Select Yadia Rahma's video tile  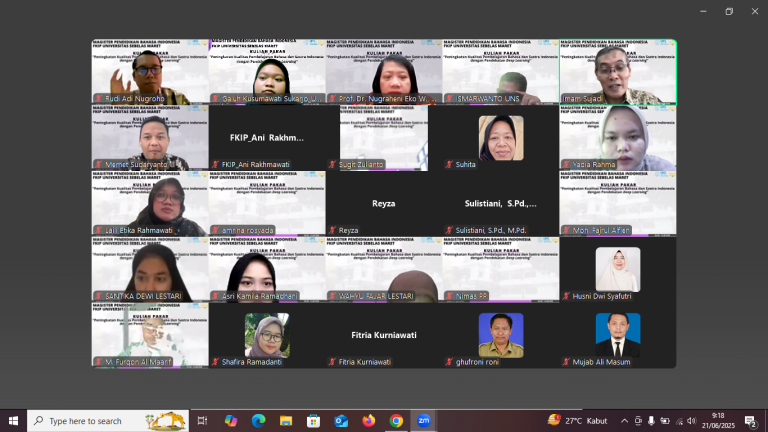coord(618,138)
